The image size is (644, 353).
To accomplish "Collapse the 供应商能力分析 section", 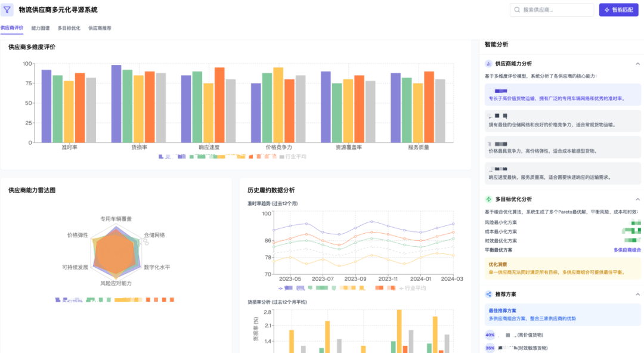I will (x=637, y=64).
